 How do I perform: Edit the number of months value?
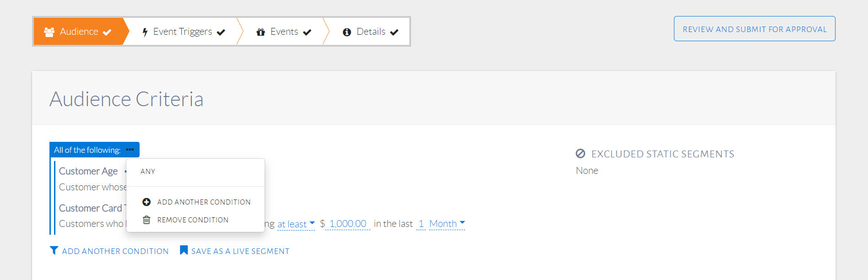pyautogui.click(x=421, y=224)
